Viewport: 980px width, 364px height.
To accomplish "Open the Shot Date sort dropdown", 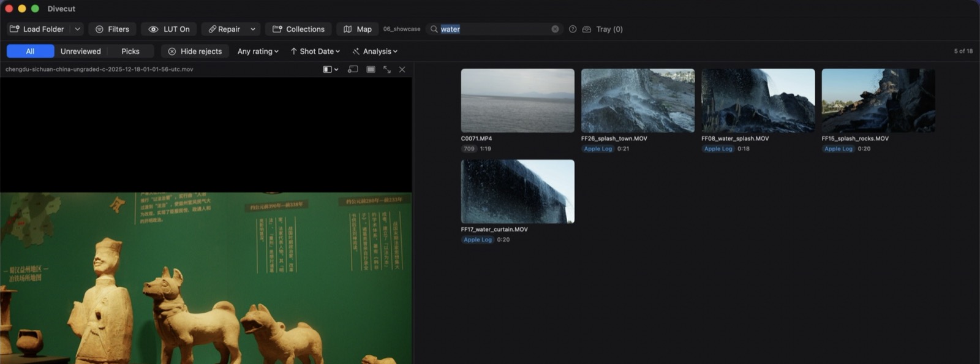I will coord(315,51).
